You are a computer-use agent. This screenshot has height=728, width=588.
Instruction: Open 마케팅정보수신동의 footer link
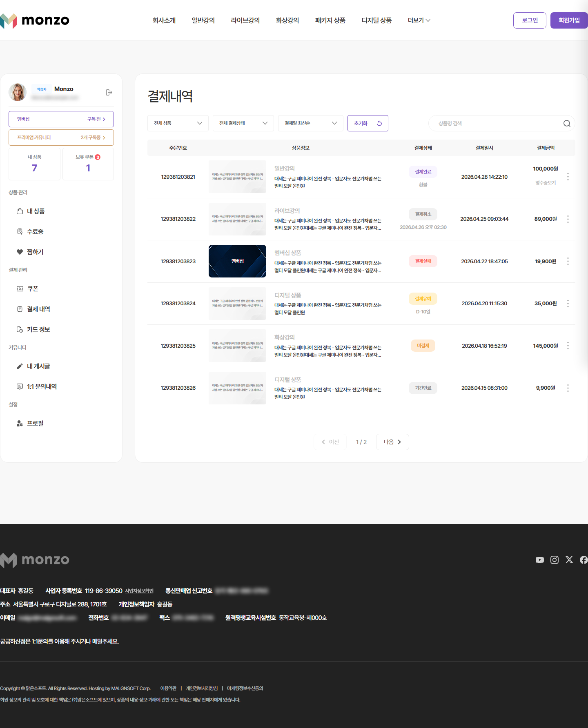click(x=245, y=688)
